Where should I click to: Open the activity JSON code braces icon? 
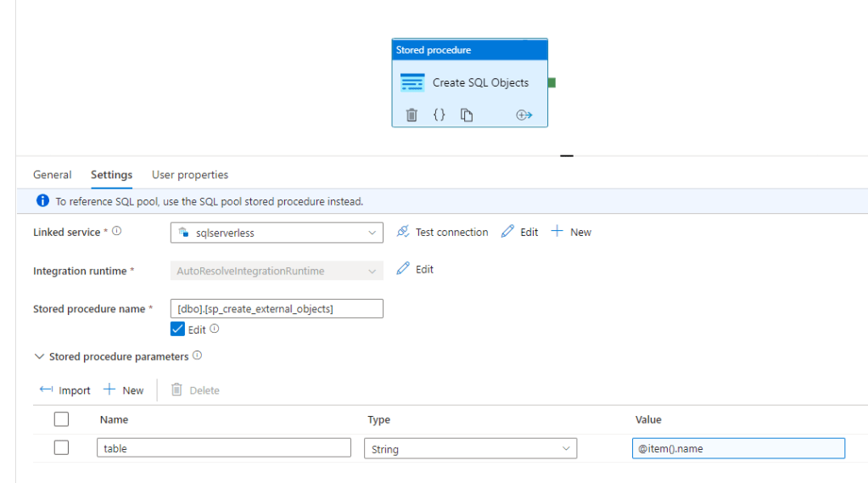[439, 115]
